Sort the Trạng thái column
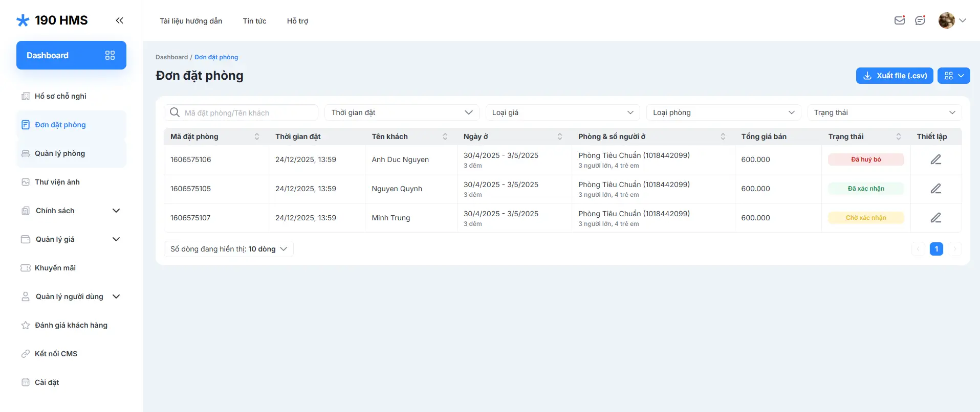980x412 pixels. coord(898,136)
